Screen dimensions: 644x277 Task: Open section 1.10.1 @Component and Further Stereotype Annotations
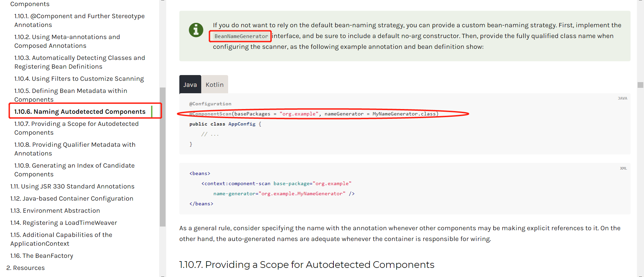(x=79, y=21)
